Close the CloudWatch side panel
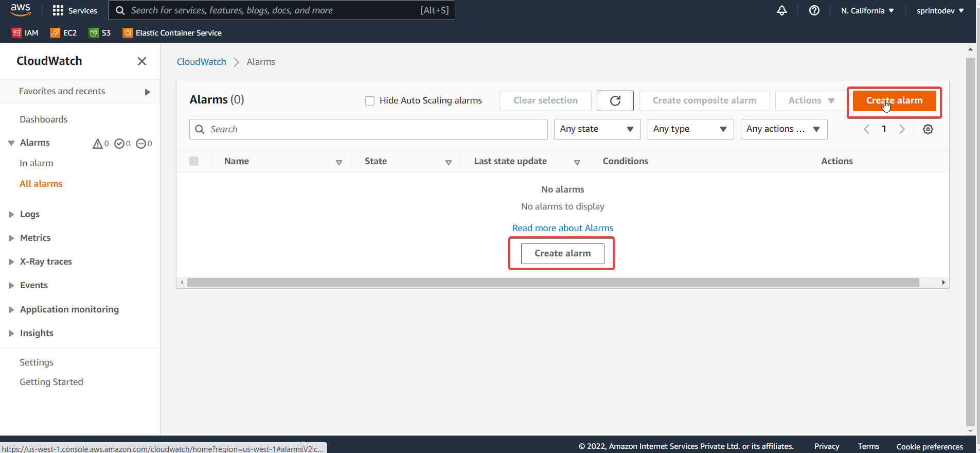Image resolution: width=980 pixels, height=453 pixels. click(x=142, y=61)
